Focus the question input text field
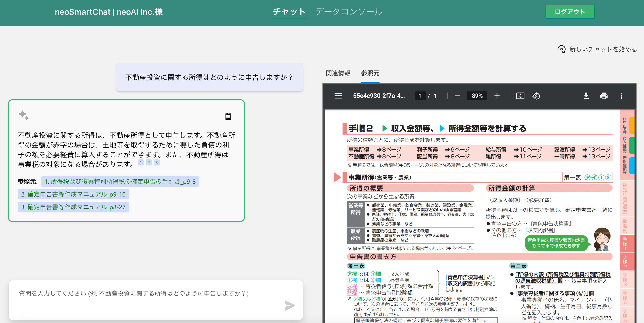 (x=145, y=293)
